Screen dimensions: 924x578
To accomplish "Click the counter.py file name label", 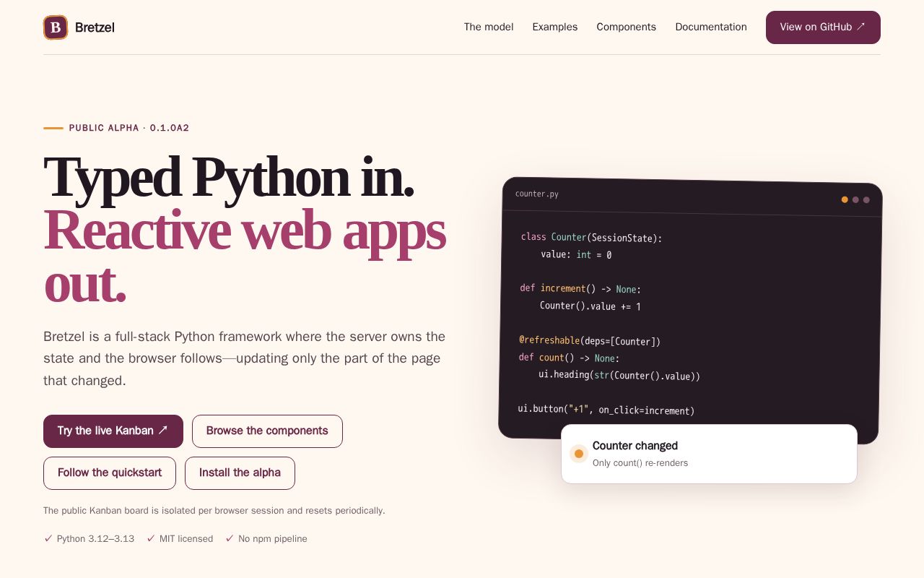I will tap(537, 194).
